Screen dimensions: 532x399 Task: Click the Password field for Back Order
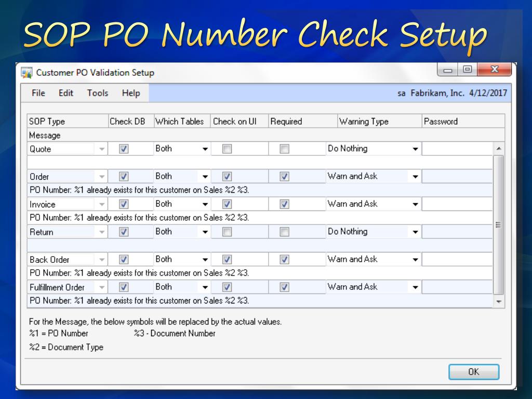pyautogui.click(x=457, y=259)
